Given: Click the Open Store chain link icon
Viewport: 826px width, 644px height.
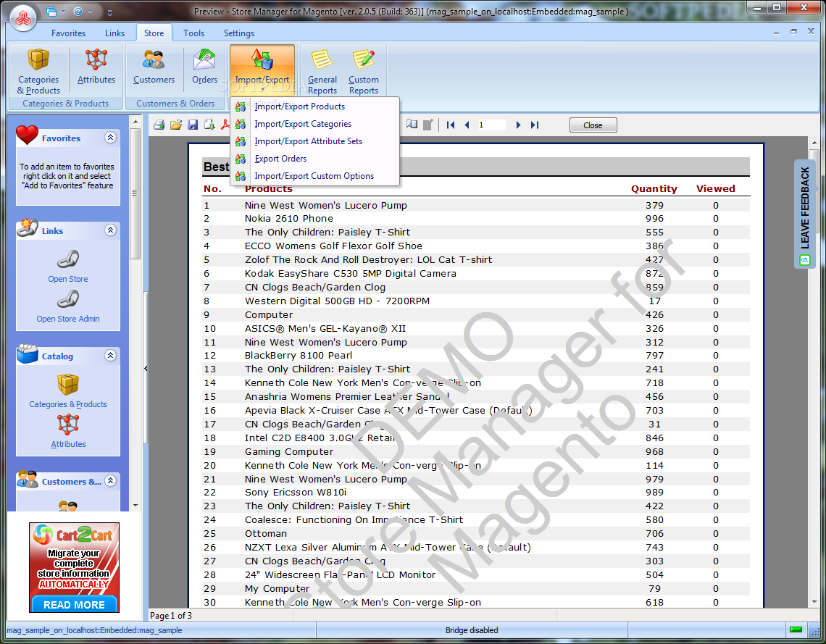Looking at the screenshot, I should pyautogui.click(x=68, y=259).
